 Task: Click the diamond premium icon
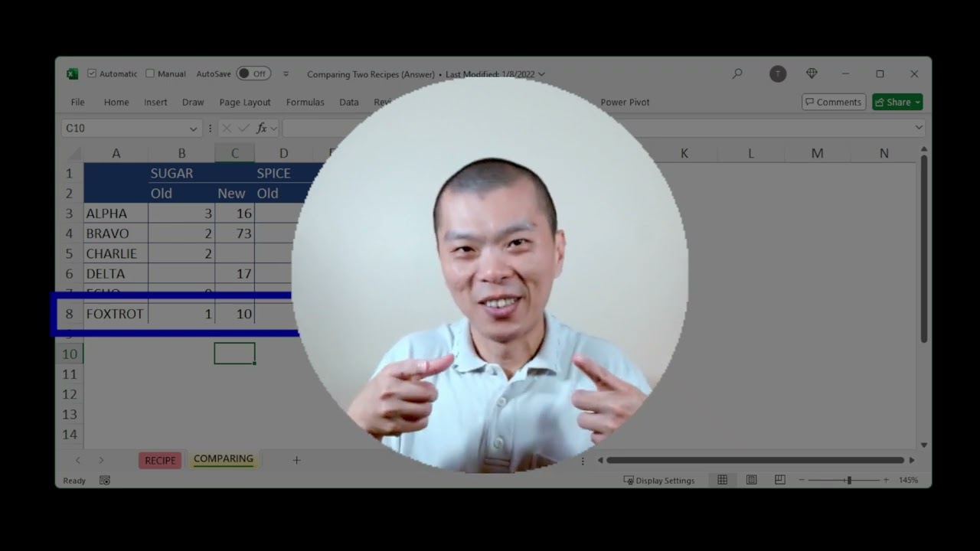click(x=812, y=73)
